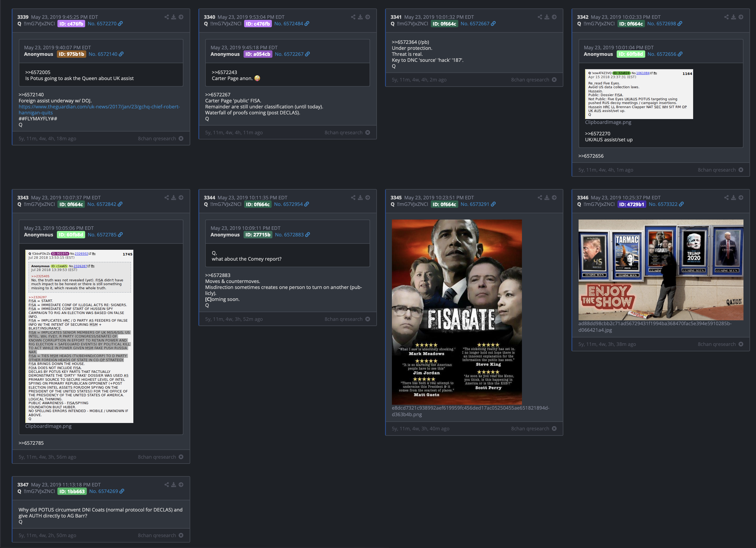Click ID: 27715b badge
This screenshot has height=548, width=756.
pos(258,235)
